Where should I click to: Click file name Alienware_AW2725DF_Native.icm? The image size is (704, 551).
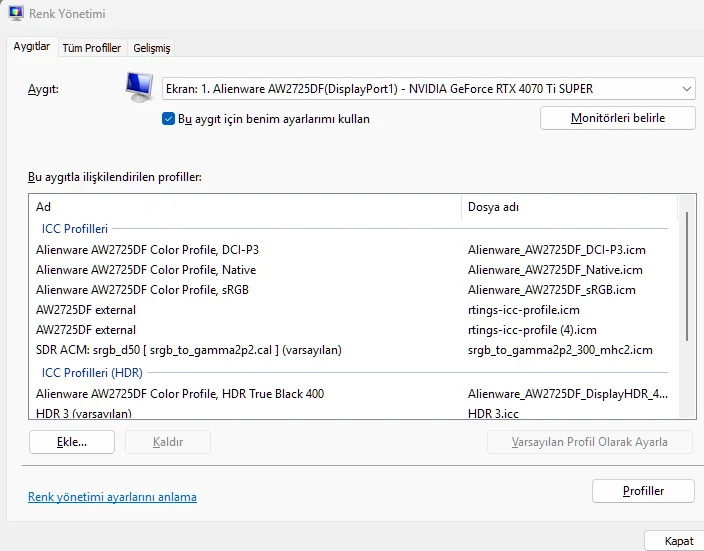555,270
